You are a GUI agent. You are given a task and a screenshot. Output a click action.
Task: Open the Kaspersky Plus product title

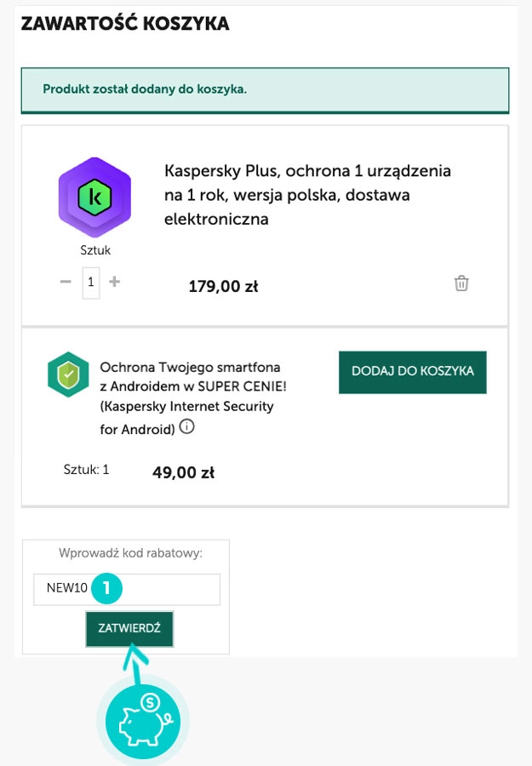coord(307,195)
